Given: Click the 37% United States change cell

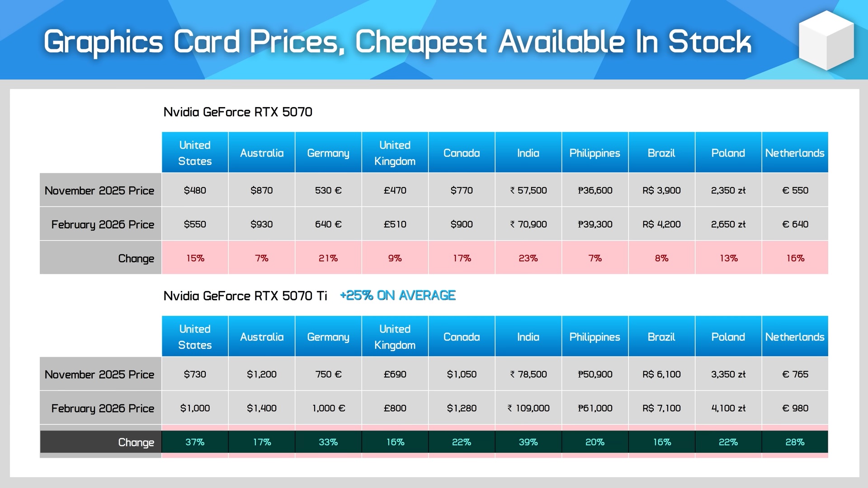Looking at the screenshot, I should coord(195,442).
